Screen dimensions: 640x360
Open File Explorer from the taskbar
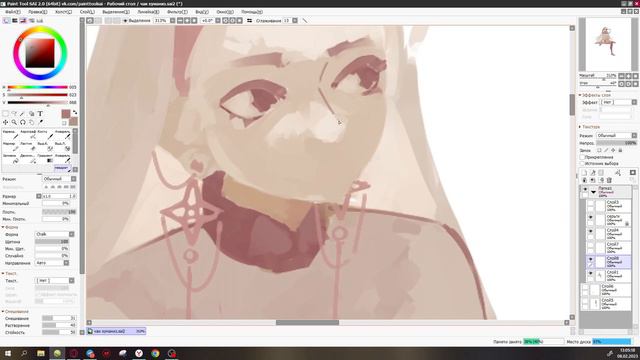click(x=40, y=353)
